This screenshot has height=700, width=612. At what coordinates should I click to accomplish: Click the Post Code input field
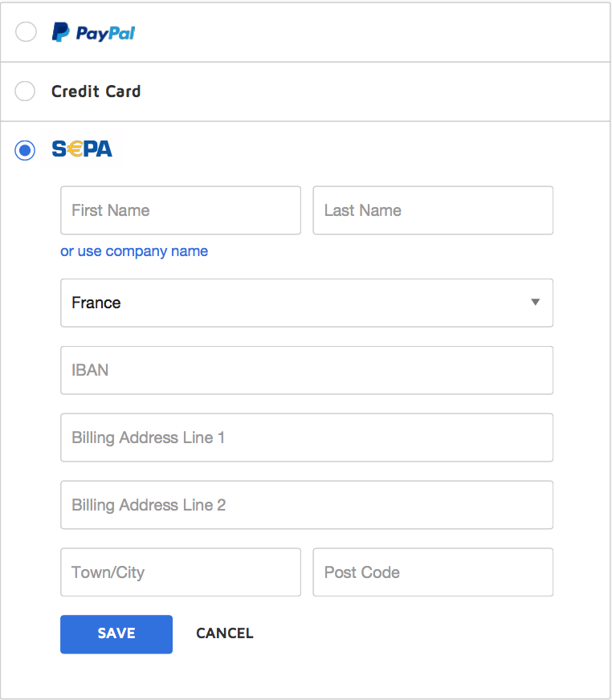(x=433, y=572)
